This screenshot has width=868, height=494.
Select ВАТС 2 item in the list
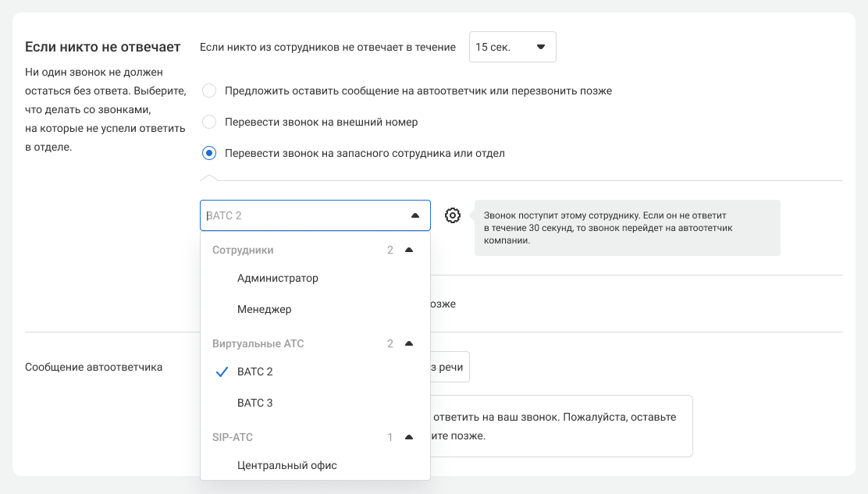pyautogui.click(x=255, y=372)
